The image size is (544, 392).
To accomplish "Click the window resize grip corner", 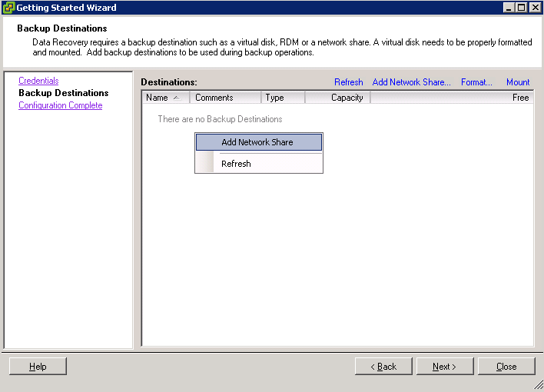I will click(539, 384).
